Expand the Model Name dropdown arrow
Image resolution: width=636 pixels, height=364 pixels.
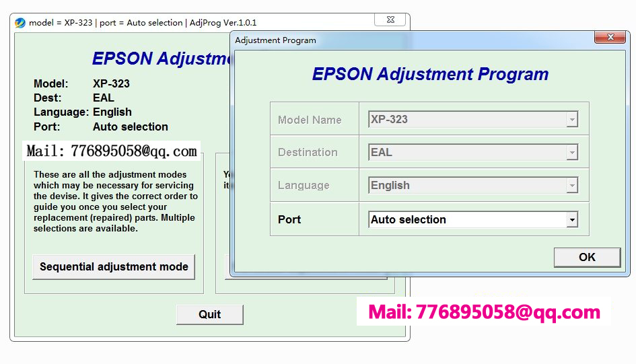point(572,120)
